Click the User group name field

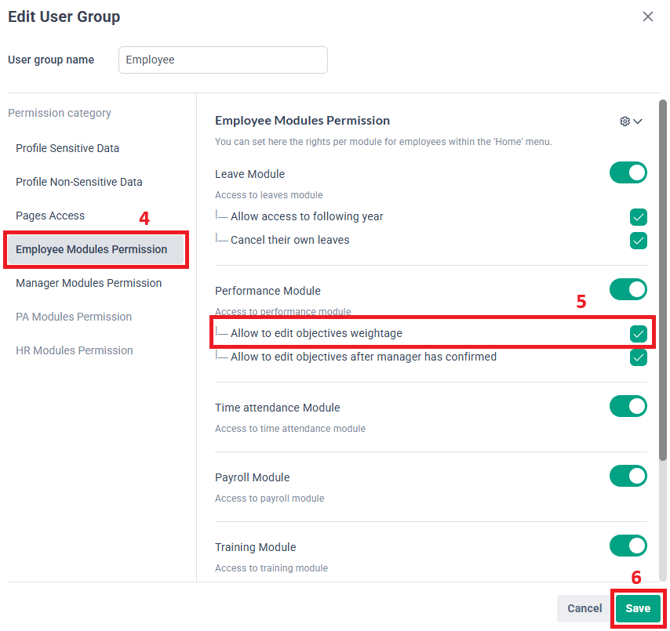pos(223,60)
